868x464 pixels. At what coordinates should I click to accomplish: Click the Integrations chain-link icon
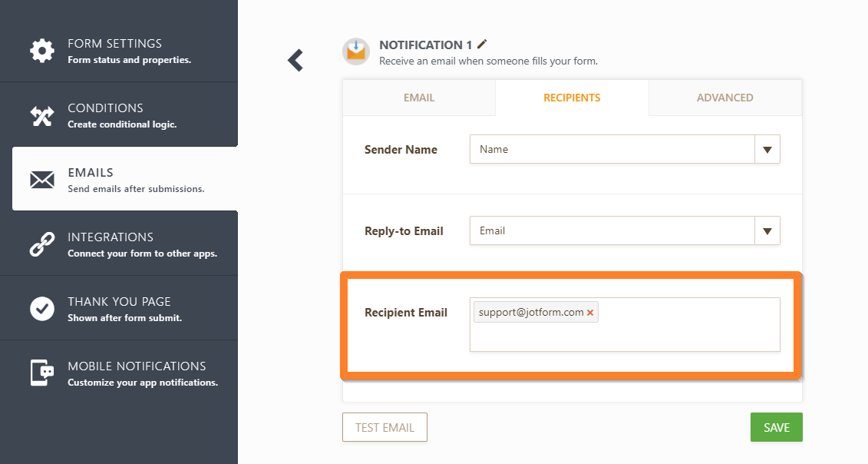(42, 244)
